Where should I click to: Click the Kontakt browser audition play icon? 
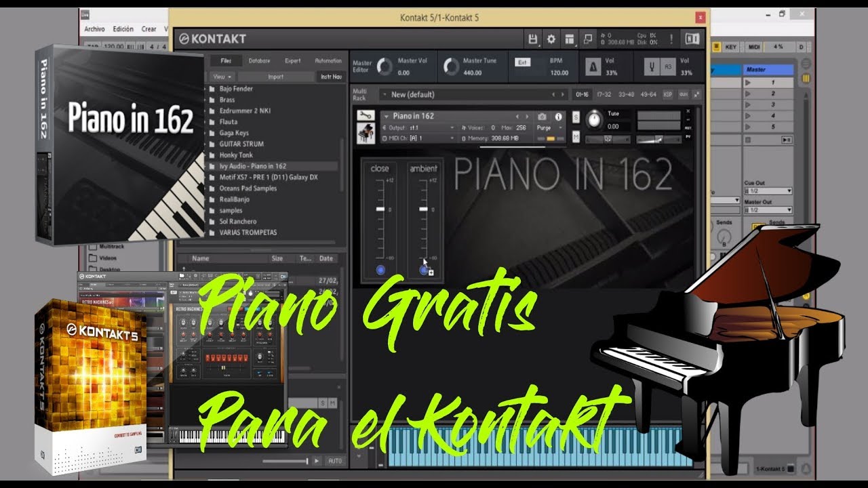[x=316, y=461]
